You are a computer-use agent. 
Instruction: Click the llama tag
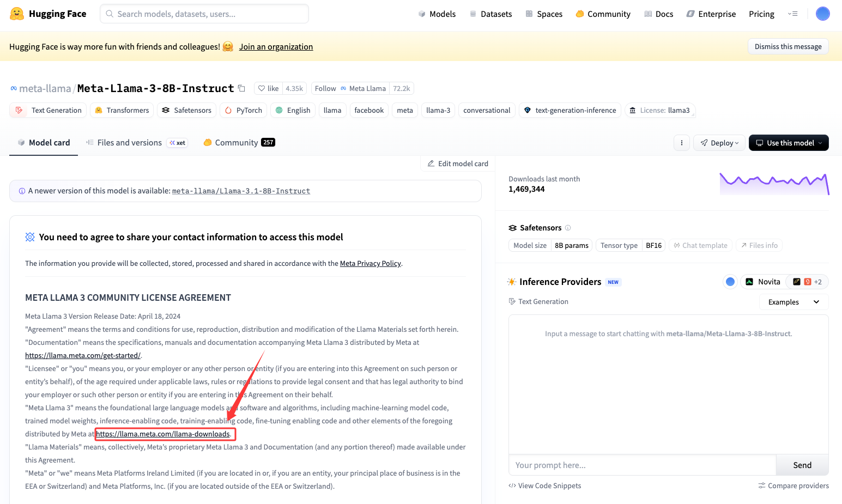pyautogui.click(x=332, y=110)
